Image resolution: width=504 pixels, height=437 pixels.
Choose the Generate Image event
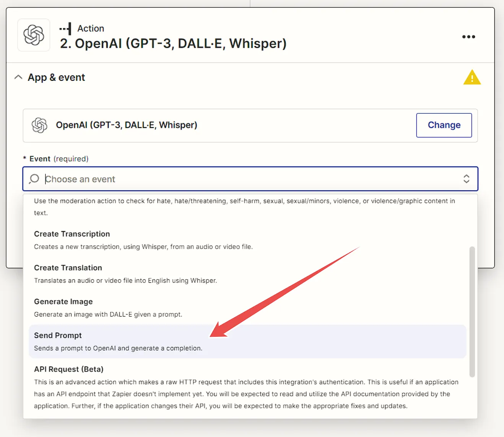pos(248,308)
